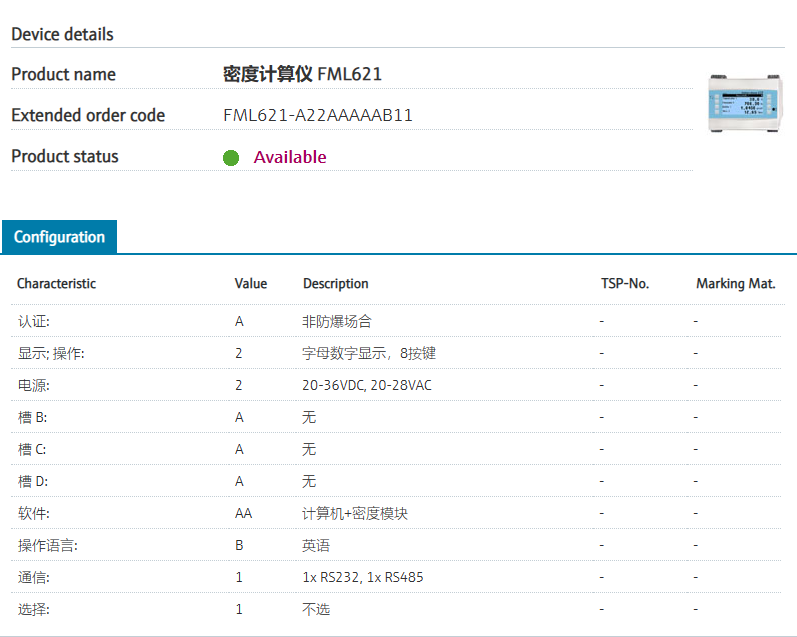797x637 pixels.
Task: Select the 认证 characteristic row
Action: point(34,321)
